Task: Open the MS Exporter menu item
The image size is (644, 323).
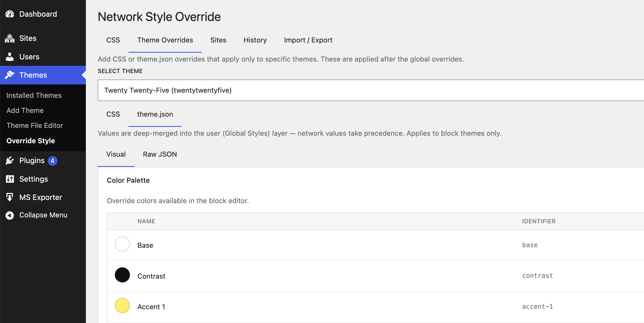Action: 43,197
